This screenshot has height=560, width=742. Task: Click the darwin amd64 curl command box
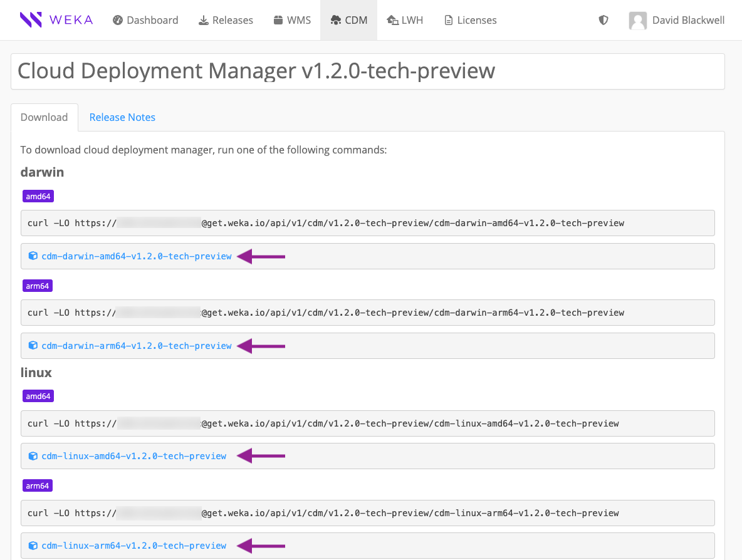[x=367, y=223]
